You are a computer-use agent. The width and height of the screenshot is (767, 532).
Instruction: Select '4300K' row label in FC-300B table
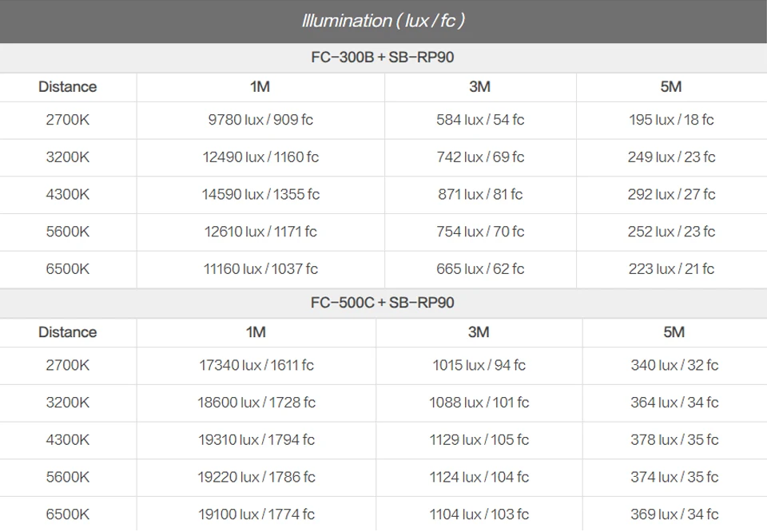(67, 194)
